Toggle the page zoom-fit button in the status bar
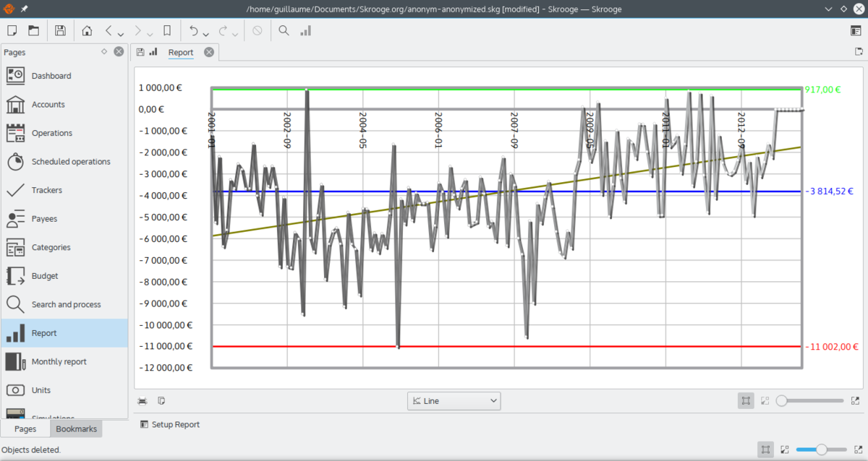Image resolution: width=868 pixels, height=461 pixels. pyautogui.click(x=765, y=449)
